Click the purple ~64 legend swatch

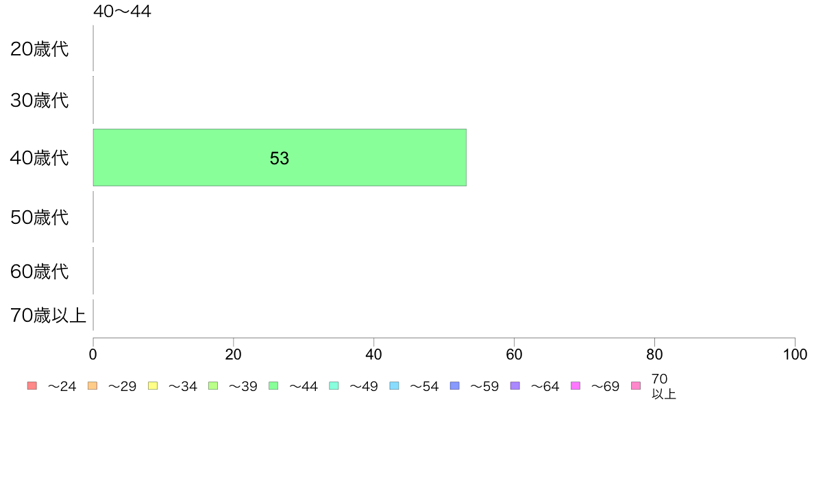click(x=515, y=386)
